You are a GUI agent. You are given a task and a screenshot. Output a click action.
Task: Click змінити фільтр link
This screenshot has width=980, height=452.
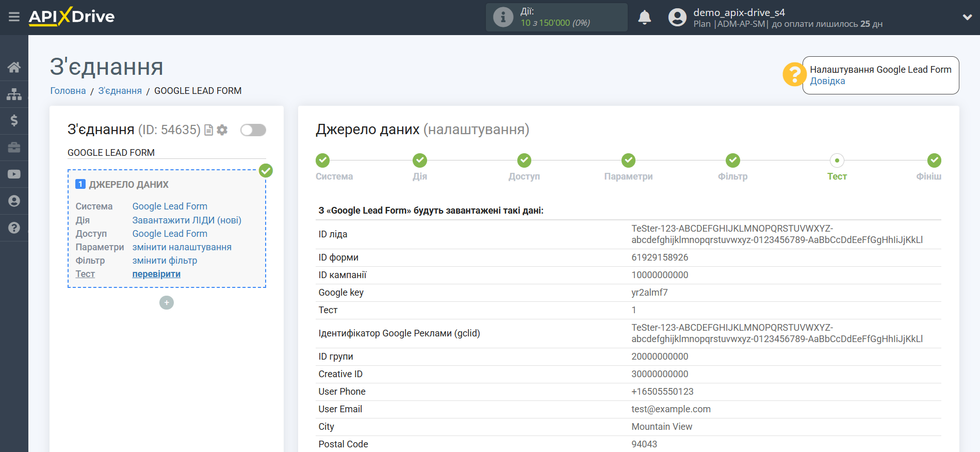pyautogui.click(x=165, y=261)
